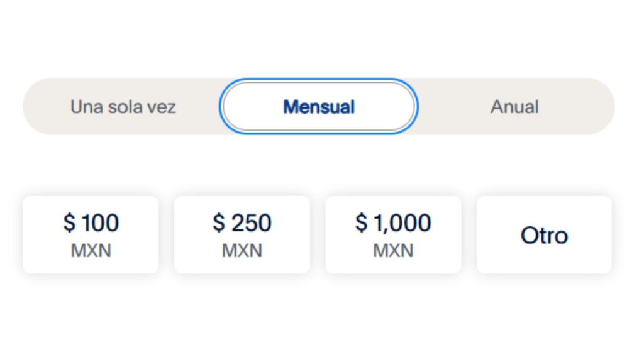Toggle the highlighted Mensual pill

[x=318, y=107]
